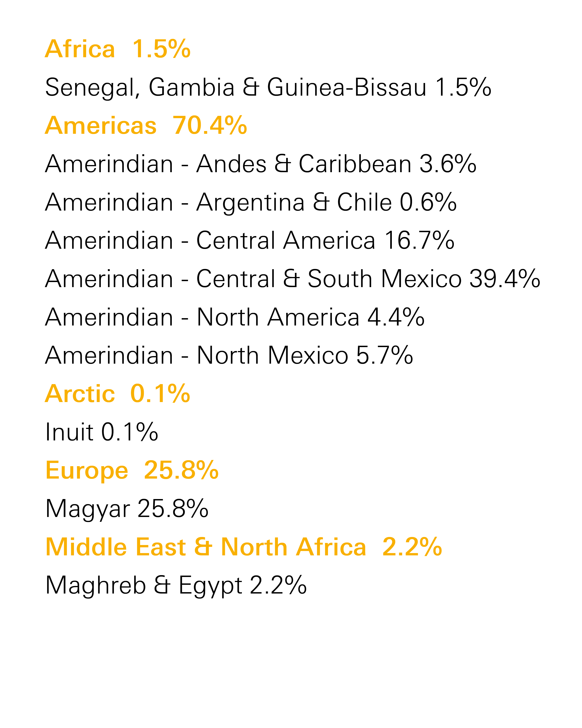
Task: Click the 70.4% Americas percentage
Action: point(210,126)
